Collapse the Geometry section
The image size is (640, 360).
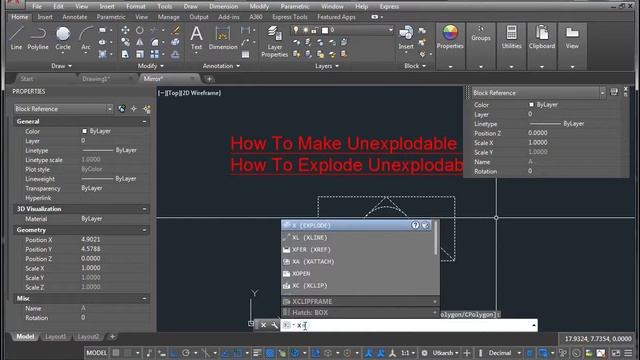(x=144, y=230)
